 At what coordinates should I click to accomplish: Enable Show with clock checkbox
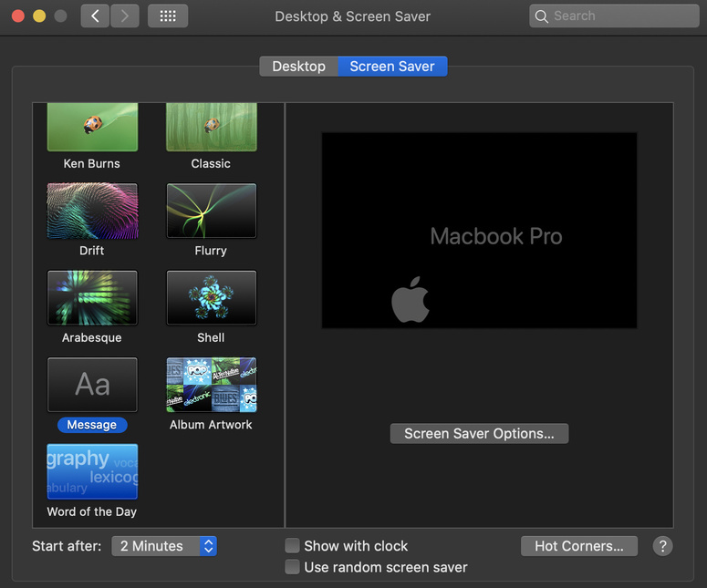pyautogui.click(x=292, y=546)
